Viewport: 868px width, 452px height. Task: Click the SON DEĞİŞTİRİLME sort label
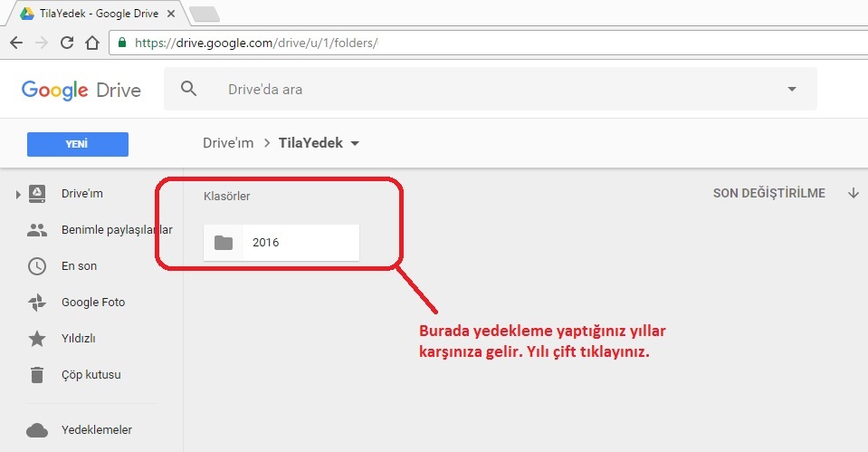click(x=769, y=193)
